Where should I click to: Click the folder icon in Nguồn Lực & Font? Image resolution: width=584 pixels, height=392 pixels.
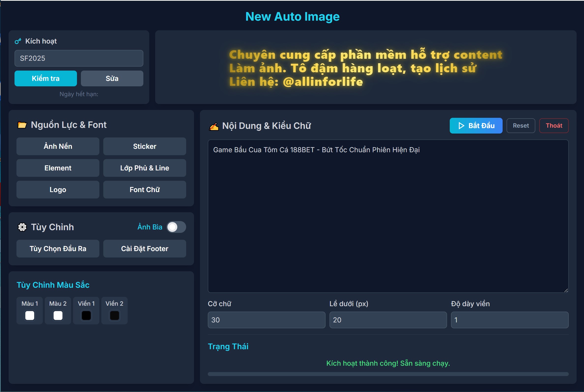(x=22, y=125)
